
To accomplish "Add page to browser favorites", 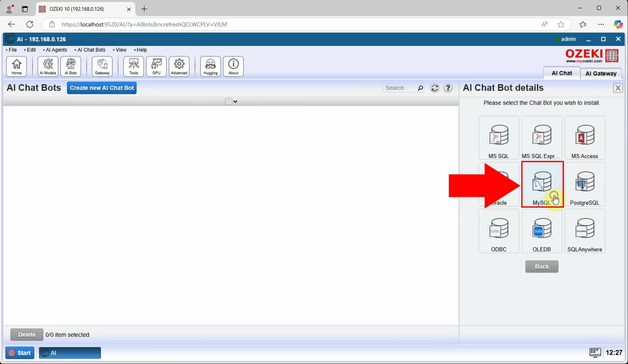I will (x=561, y=24).
